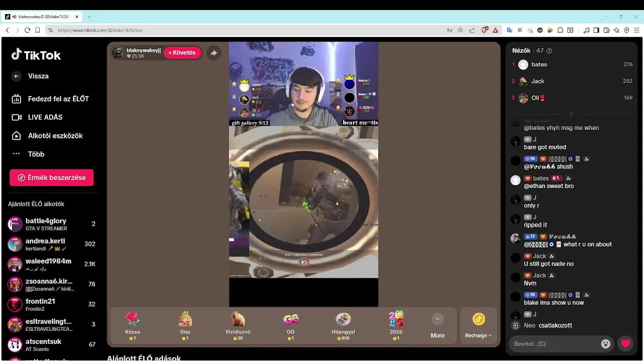This screenshot has height=362, width=644.
Task: Open a new browser tab
Action: pos(89,17)
